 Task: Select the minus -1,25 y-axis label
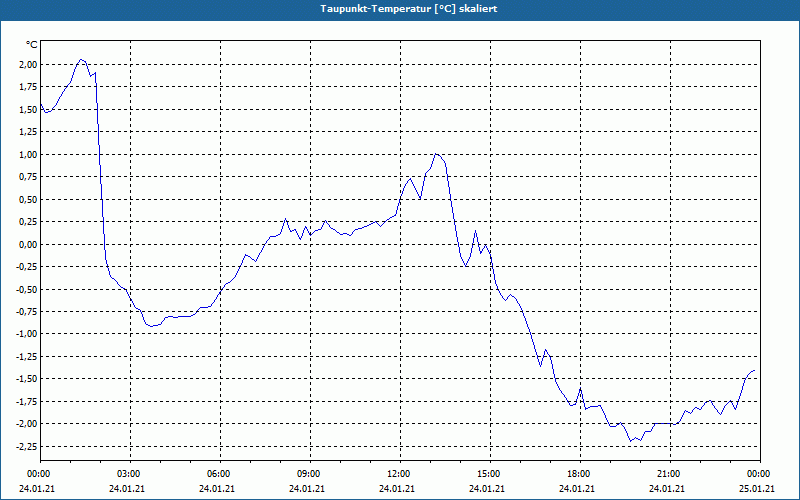pyautogui.click(x=27, y=356)
